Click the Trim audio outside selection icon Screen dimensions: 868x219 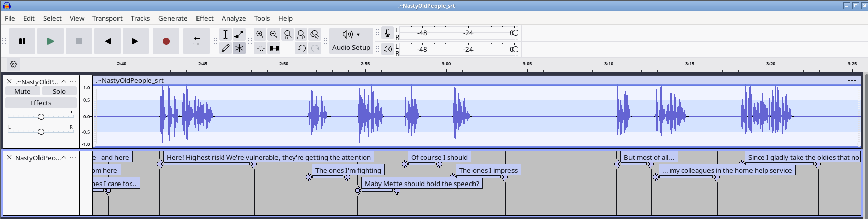[260, 48]
